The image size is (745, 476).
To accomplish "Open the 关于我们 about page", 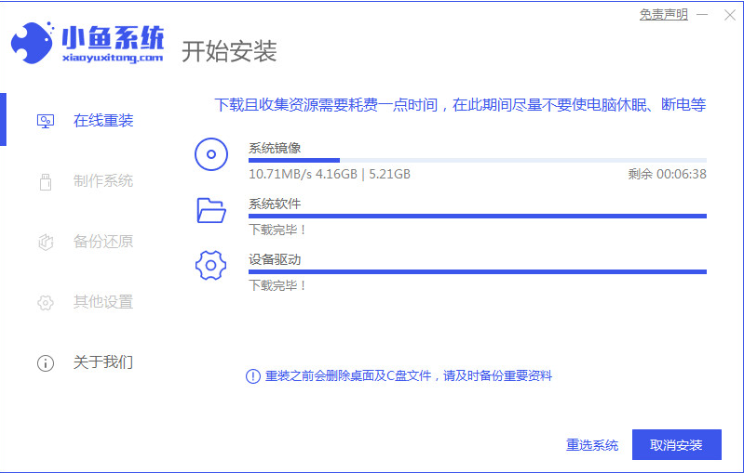I will pyautogui.click(x=102, y=362).
